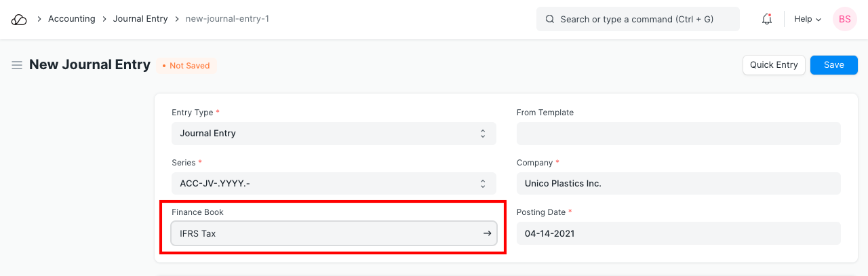This screenshot has width=868, height=276.
Task: Open the BS user avatar menu
Action: [x=844, y=19]
